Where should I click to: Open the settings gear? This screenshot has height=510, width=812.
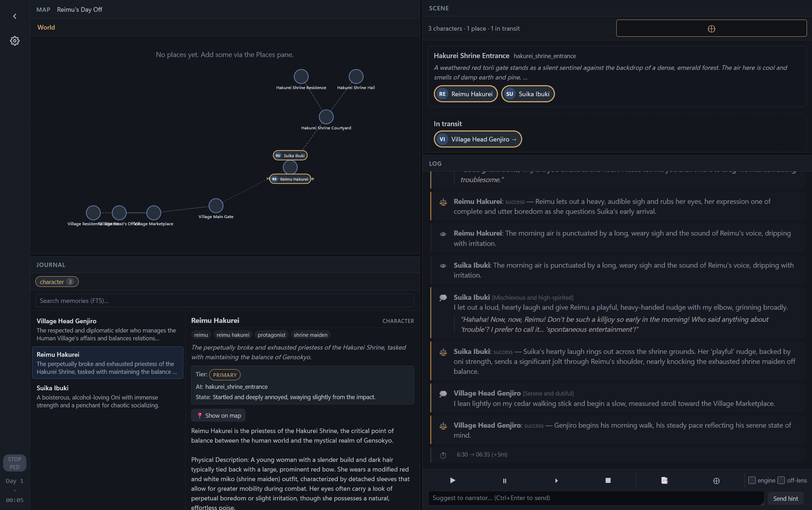[x=15, y=41]
